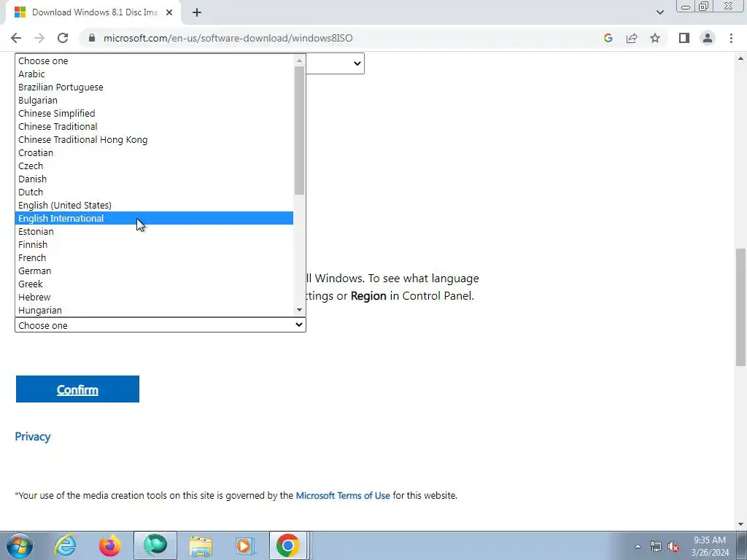747x560 pixels.
Task: Open the edition dropdown arrow at top
Action: pos(357,63)
